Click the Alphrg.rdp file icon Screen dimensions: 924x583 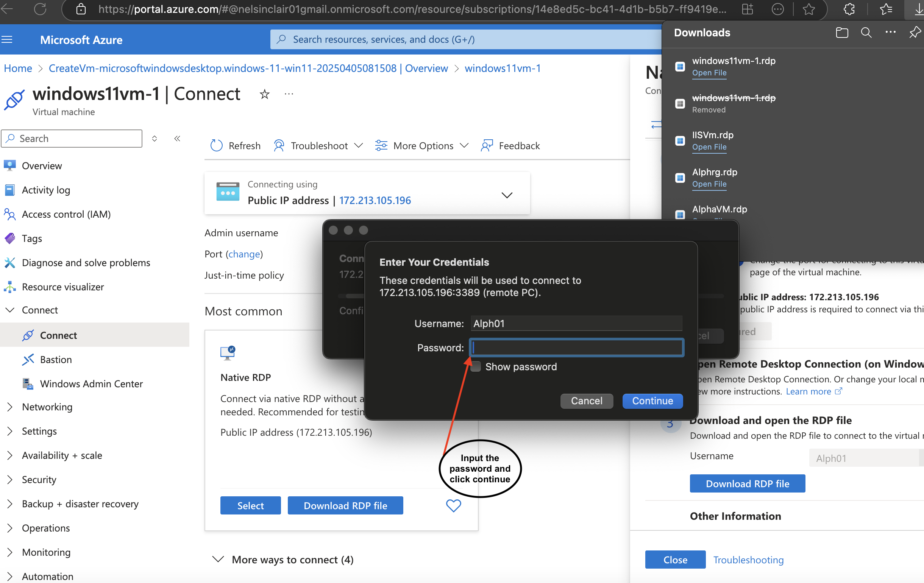tap(680, 178)
